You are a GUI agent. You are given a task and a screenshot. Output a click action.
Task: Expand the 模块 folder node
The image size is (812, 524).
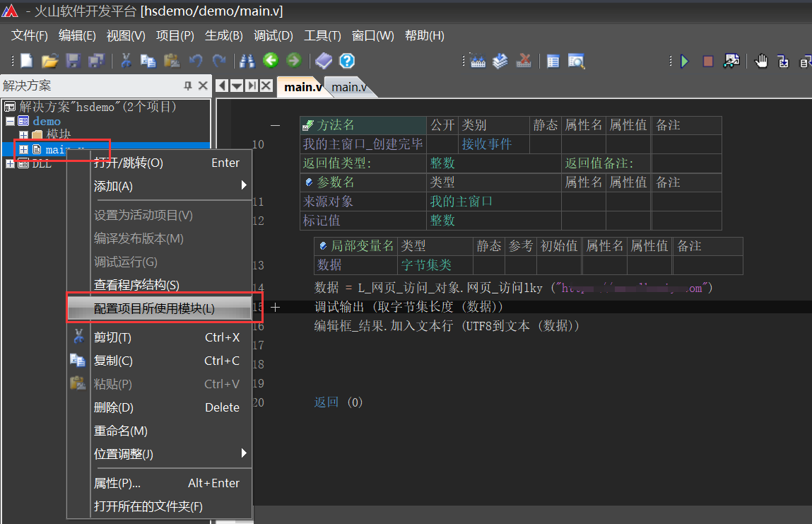(23, 135)
